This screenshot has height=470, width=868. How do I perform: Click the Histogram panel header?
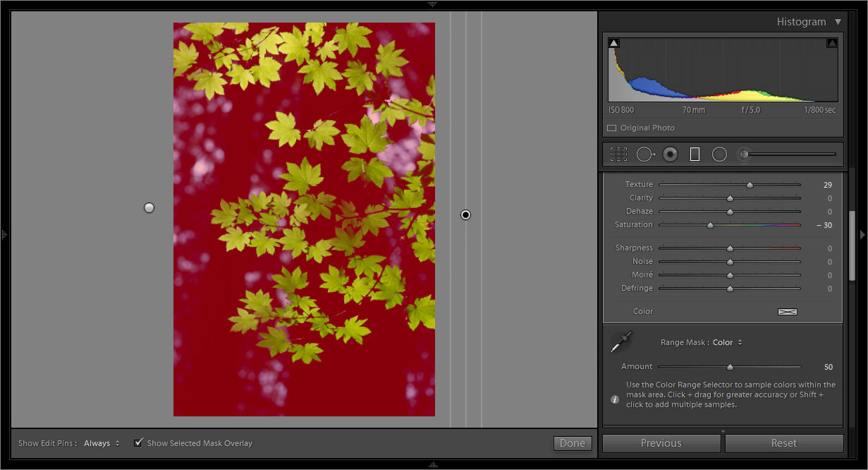(801, 22)
